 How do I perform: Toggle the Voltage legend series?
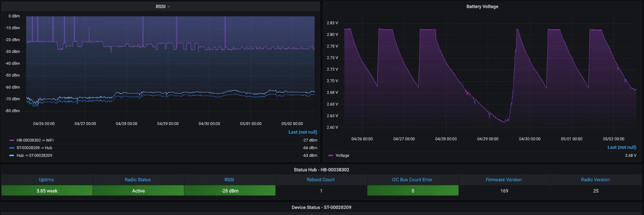342,155
